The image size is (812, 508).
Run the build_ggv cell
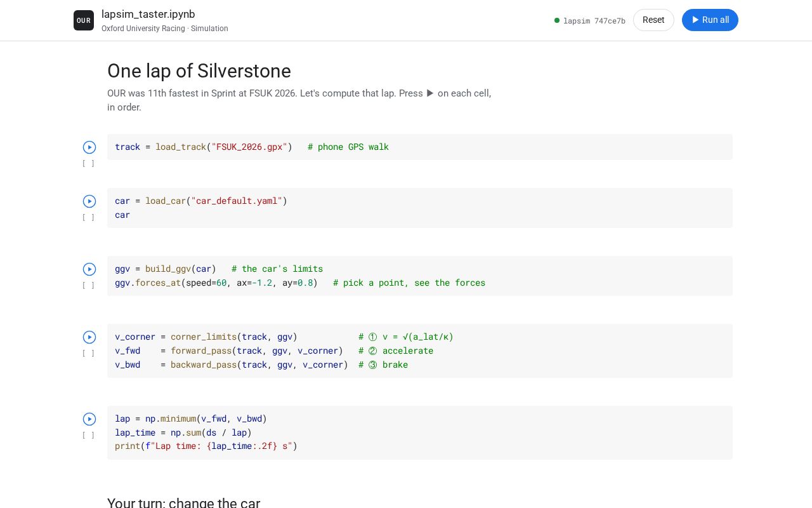[89, 269]
